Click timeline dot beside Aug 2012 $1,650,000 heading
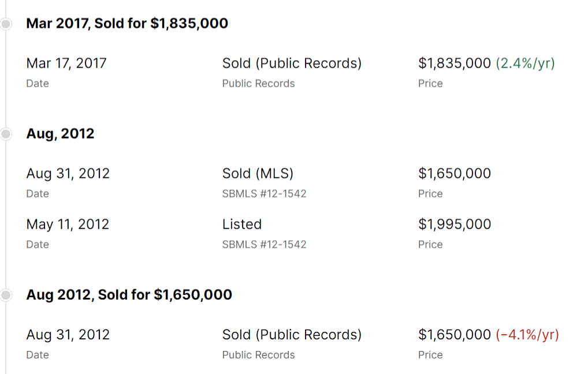The width and height of the screenshot is (588, 374). (x=6, y=295)
